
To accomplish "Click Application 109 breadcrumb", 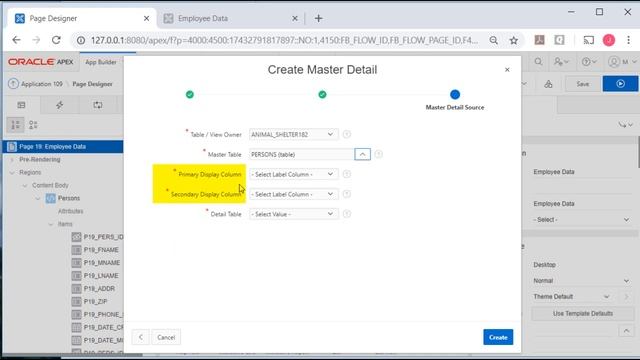I will (x=42, y=84).
